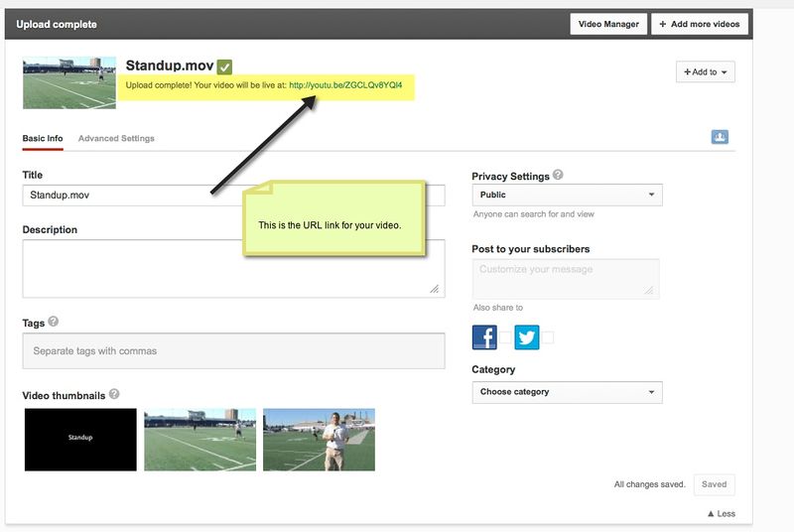Open the Choose category dropdown
Viewport: 794px width, 532px height.
click(567, 392)
